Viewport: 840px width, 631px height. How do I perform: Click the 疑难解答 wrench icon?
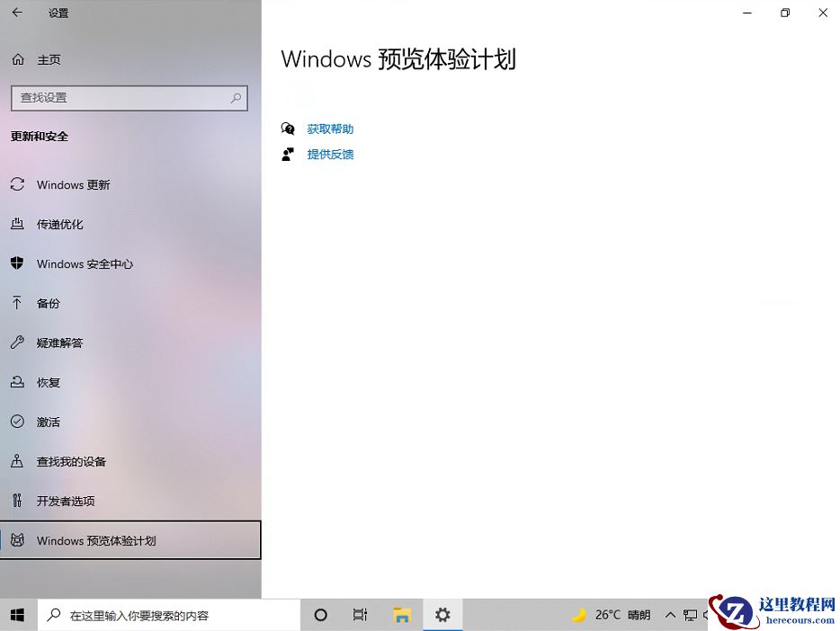click(x=18, y=342)
